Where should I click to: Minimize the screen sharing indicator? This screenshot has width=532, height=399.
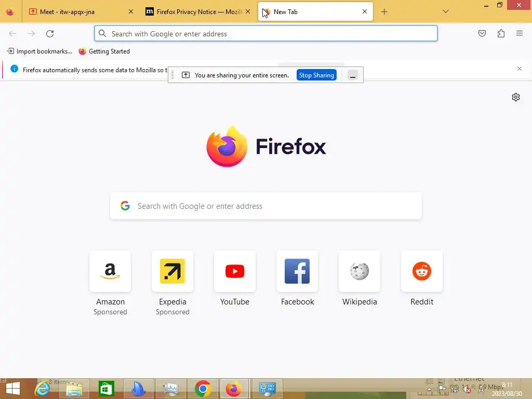click(x=353, y=75)
